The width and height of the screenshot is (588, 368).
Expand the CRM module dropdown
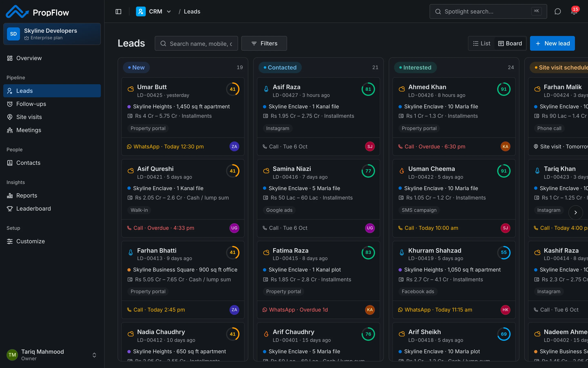[169, 11]
